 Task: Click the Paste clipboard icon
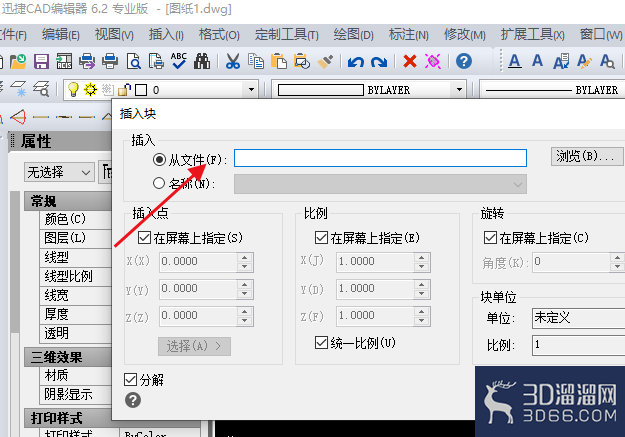click(x=279, y=61)
